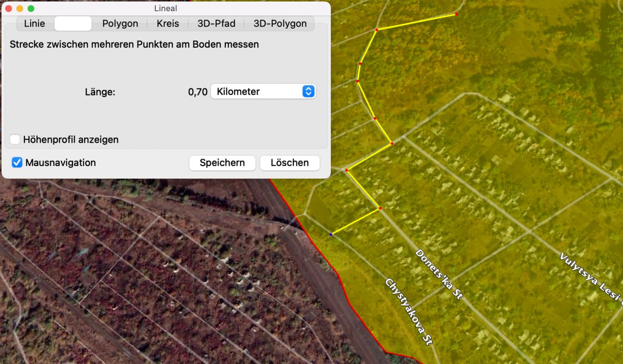Switch to the 3D-Pfad tab
Screen dimensions: 623x364
pyautogui.click(x=216, y=23)
